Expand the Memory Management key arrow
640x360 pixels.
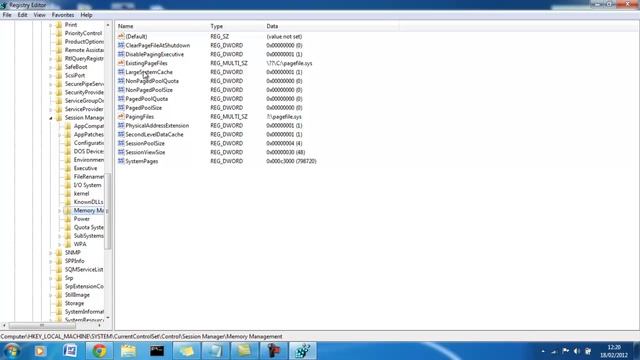pos(60,211)
